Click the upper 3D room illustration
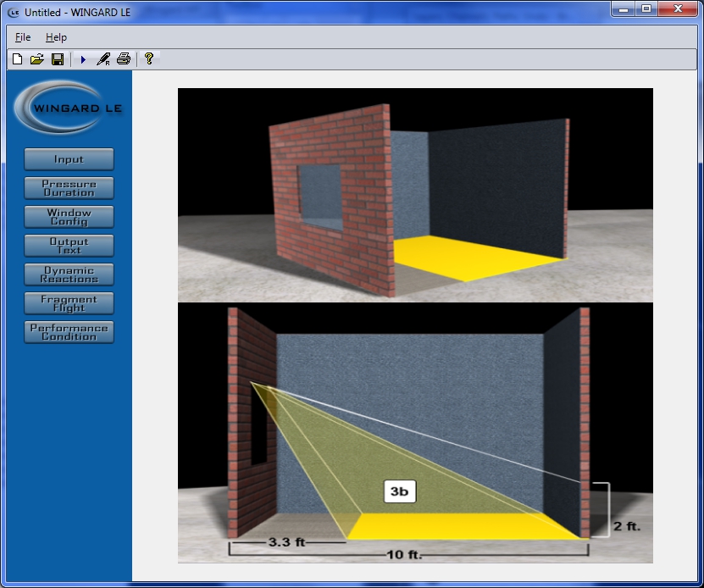The height and width of the screenshot is (588, 704). pos(415,195)
